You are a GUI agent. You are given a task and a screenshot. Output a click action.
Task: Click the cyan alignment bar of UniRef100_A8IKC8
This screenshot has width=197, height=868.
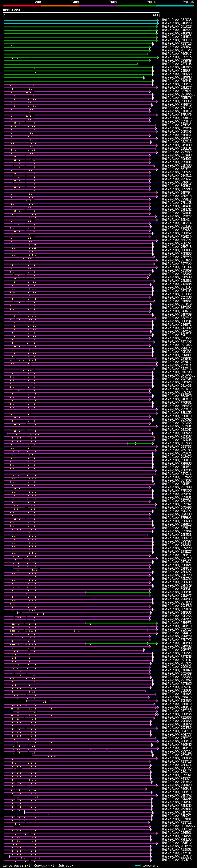pos(81,20)
